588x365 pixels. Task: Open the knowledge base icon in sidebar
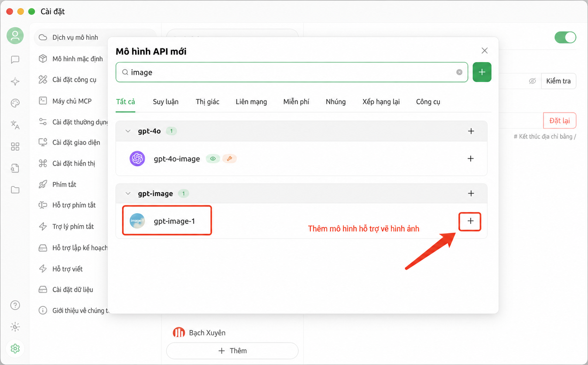coord(15,168)
